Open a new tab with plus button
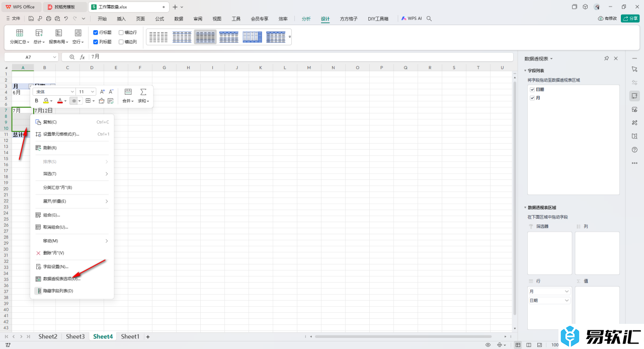This screenshot has height=349, width=644. tap(175, 7)
